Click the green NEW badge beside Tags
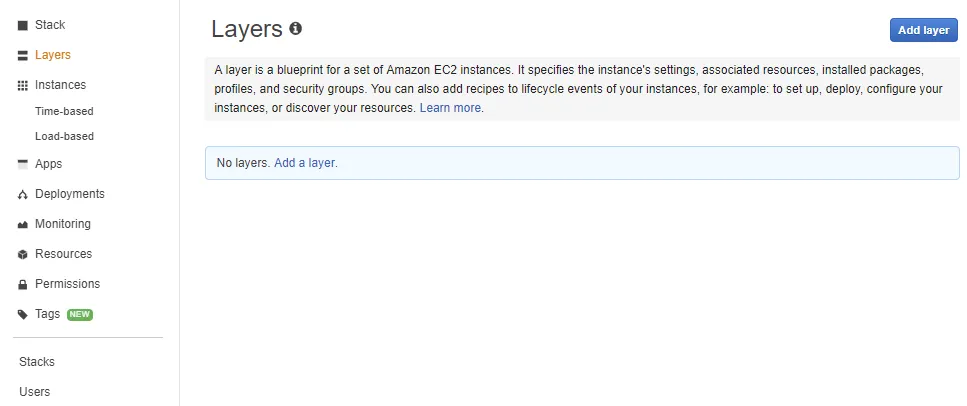Screen dimensions: 967x406 (80, 314)
